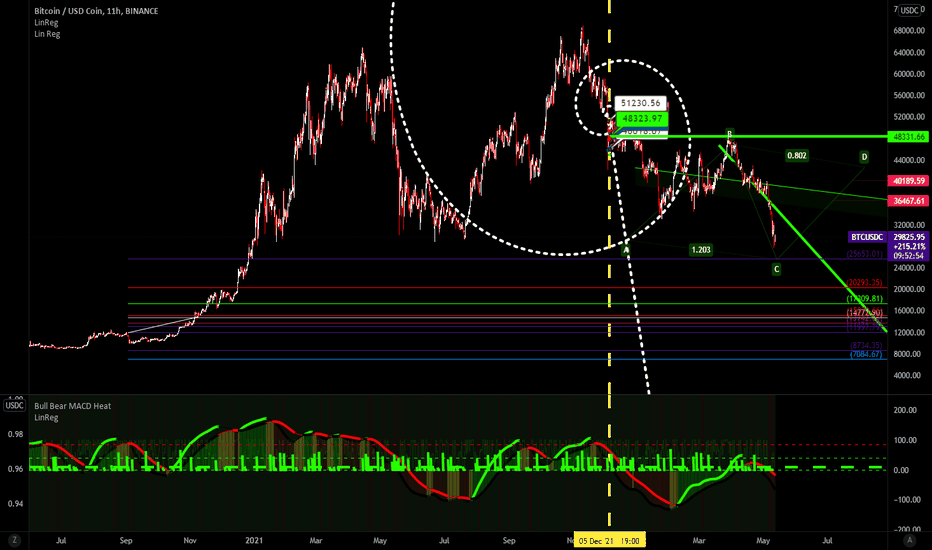
Task: Select the Bitcoin / USD Coin chart title
Action: 96,11
